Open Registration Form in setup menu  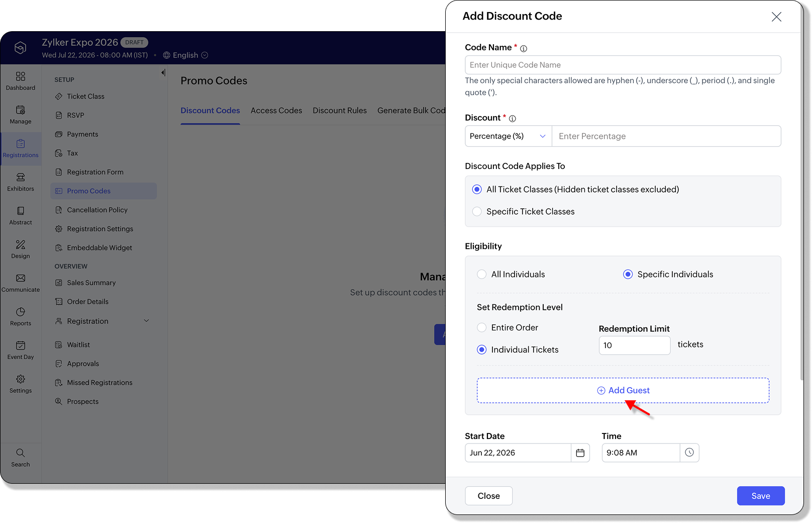point(95,172)
